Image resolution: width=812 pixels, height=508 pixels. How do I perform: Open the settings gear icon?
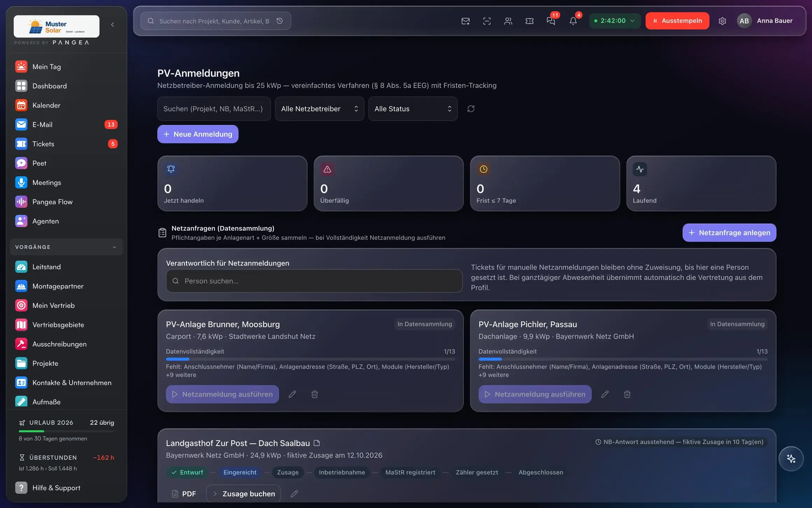pos(722,21)
